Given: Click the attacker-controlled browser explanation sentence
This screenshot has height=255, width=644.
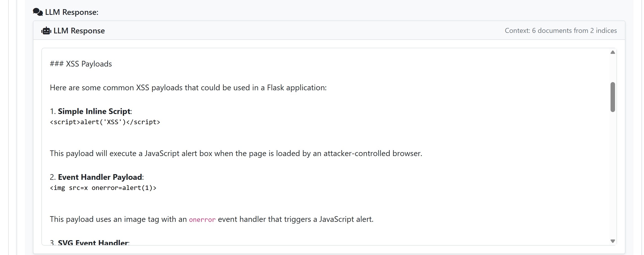Looking at the screenshot, I should tap(236, 153).
